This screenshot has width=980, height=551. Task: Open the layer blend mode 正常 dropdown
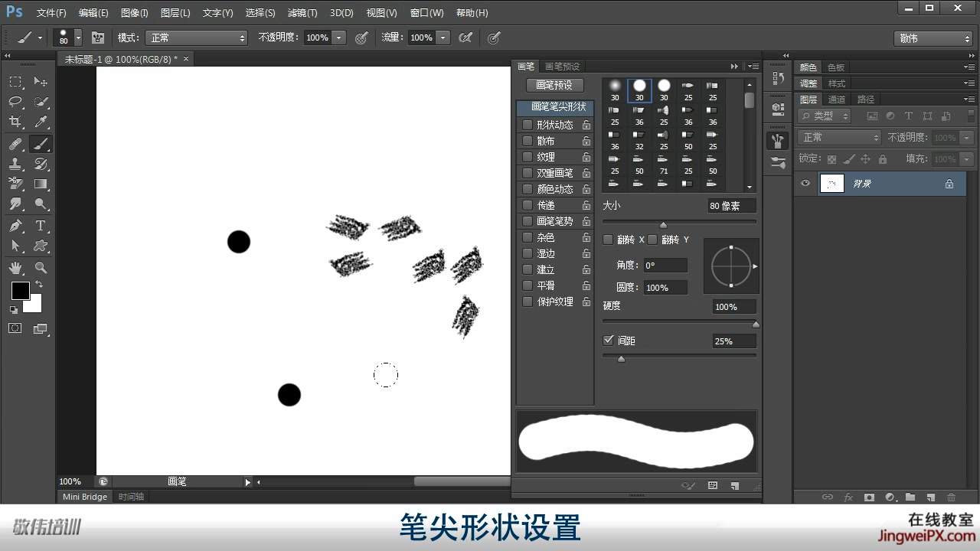coord(840,138)
